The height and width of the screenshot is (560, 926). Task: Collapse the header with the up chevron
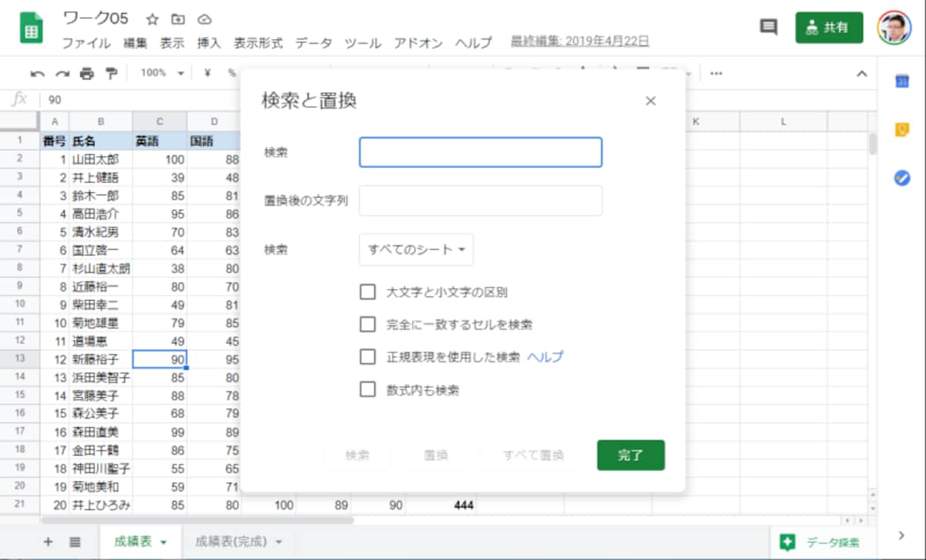click(x=862, y=73)
